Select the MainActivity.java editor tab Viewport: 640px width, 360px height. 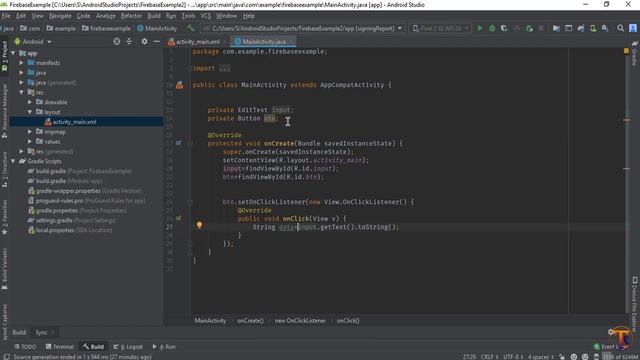pyautogui.click(x=264, y=42)
